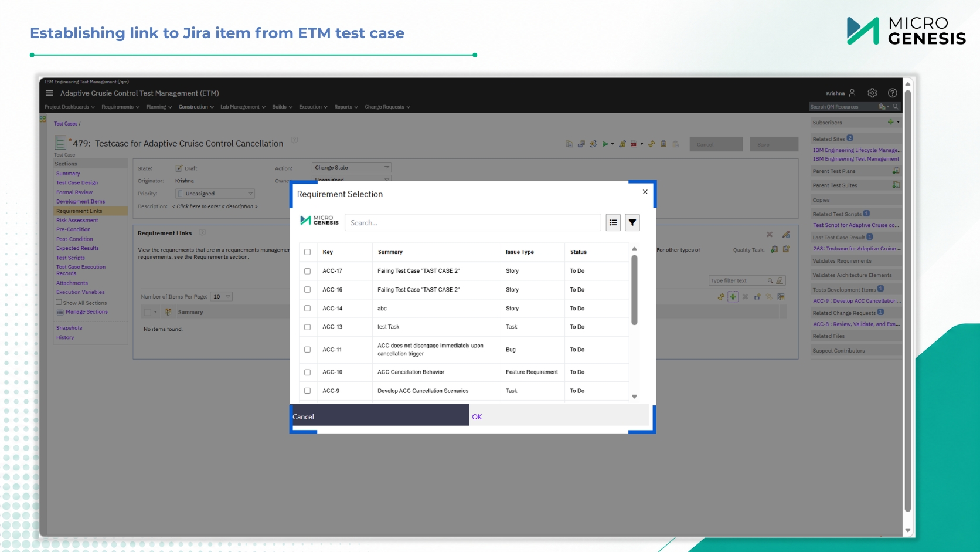Click the lock icon in test case toolbar

pyautogui.click(x=622, y=144)
